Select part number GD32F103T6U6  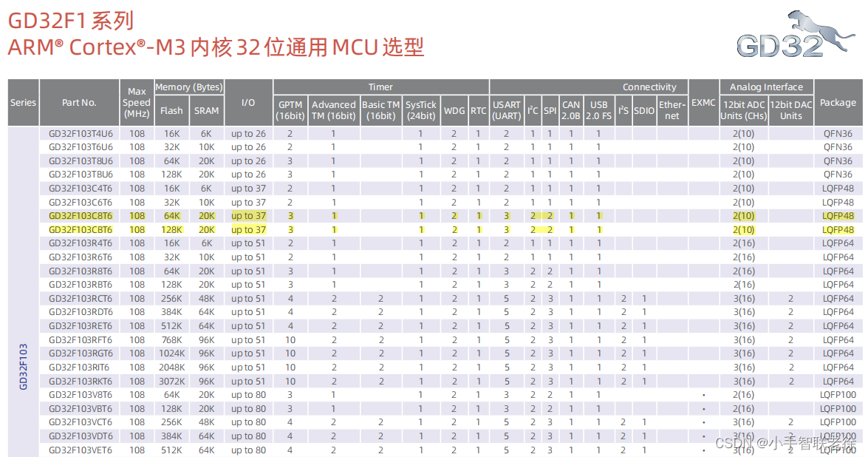pos(81,147)
